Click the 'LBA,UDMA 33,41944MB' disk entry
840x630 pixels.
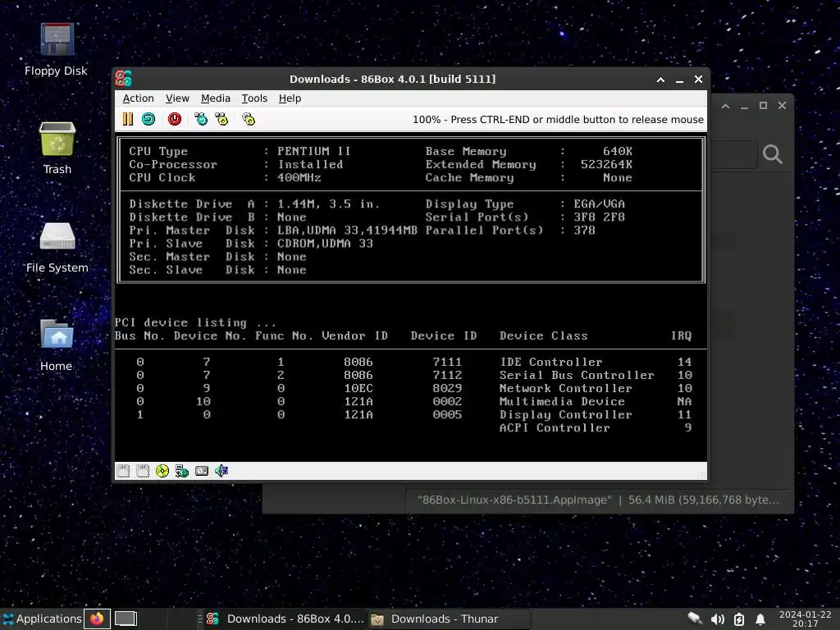tap(347, 231)
